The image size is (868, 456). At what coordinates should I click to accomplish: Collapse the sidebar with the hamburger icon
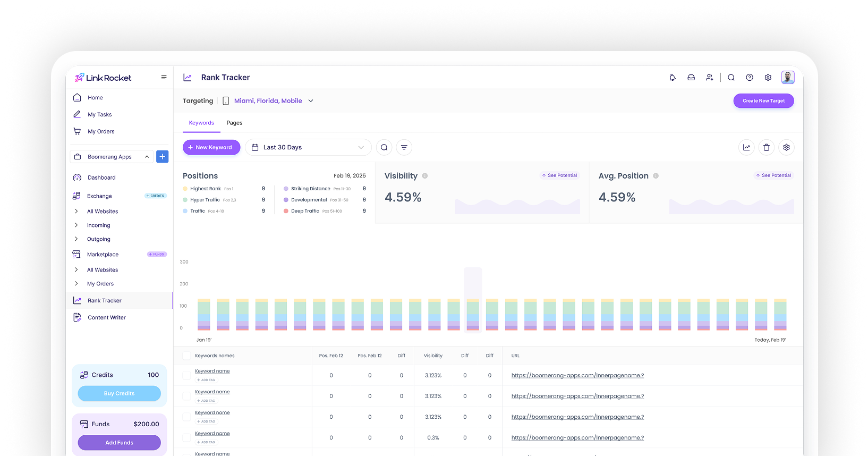pyautogui.click(x=164, y=78)
